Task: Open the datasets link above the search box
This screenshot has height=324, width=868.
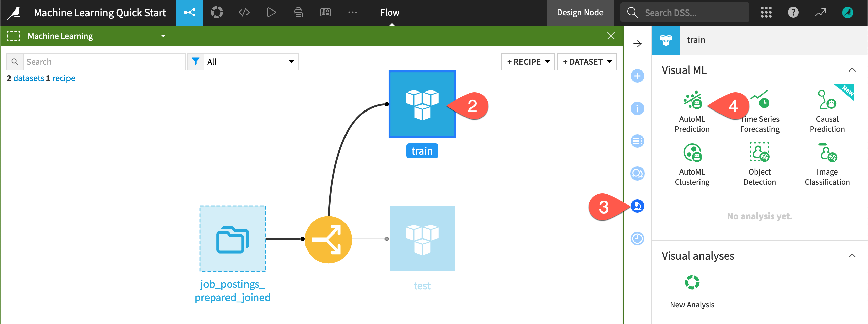Action: click(x=29, y=78)
